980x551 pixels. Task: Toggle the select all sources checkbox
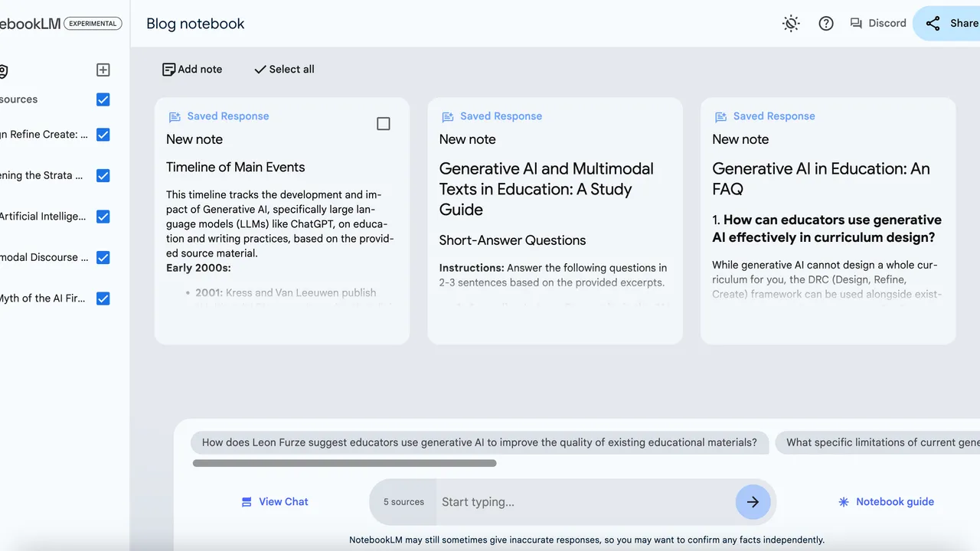pyautogui.click(x=103, y=99)
